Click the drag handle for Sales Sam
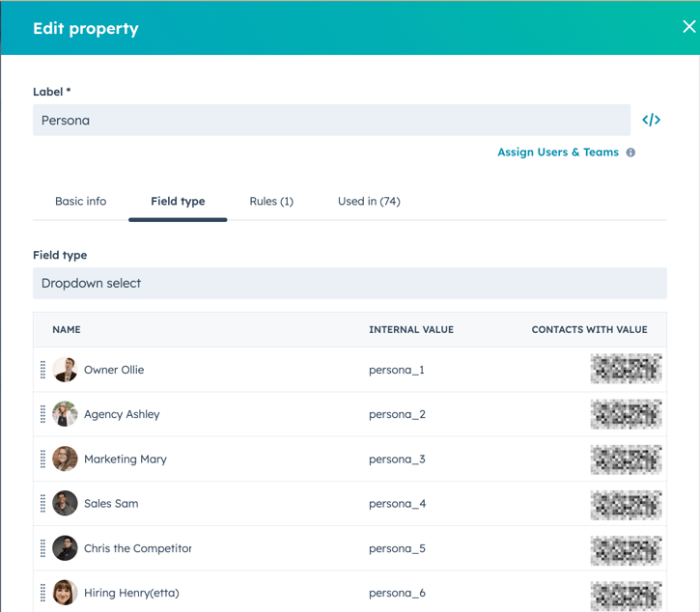This screenshot has width=700, height=612. pyautogui.click(x=42, y=504)
